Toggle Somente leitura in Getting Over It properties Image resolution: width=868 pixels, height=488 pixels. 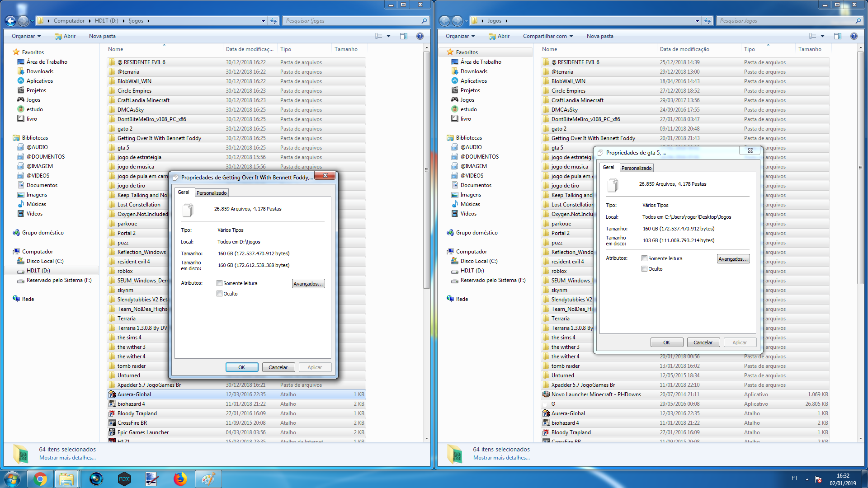click(219, 283)
